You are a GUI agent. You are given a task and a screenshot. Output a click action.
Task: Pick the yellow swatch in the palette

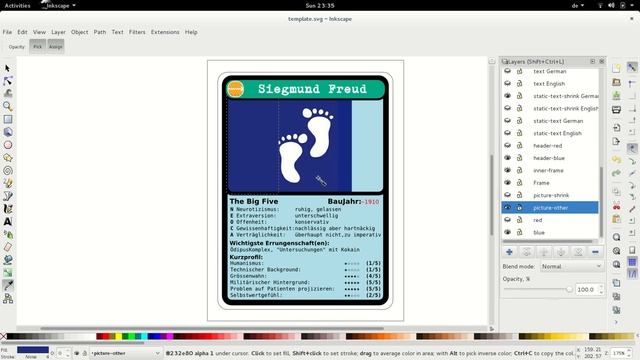(118, 336)
